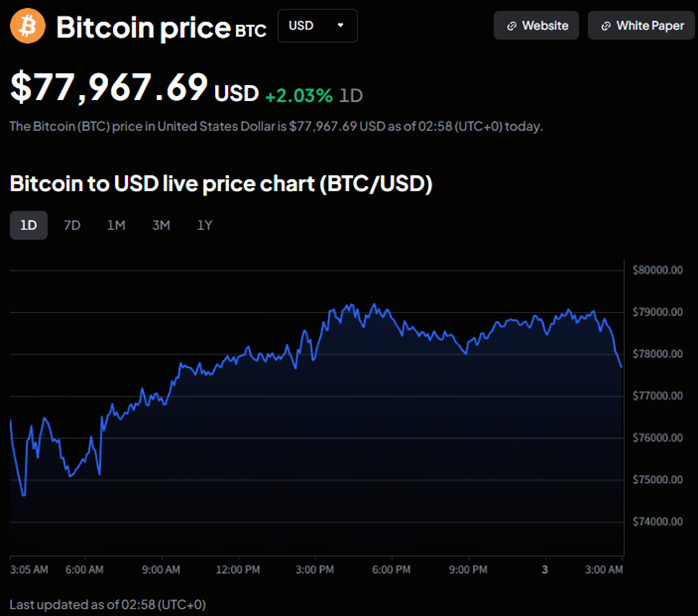
Task: Switch to the 1M chart range
Action: tap(116, 225)
